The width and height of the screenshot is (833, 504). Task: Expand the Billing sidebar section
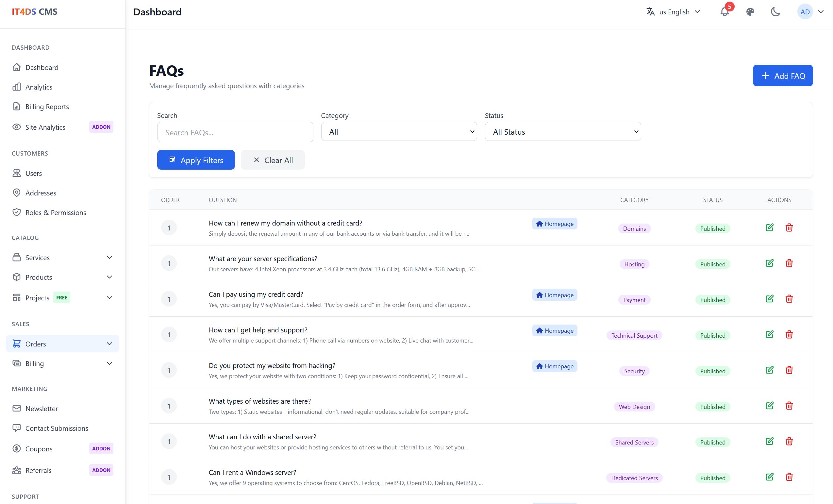[62, 363]
